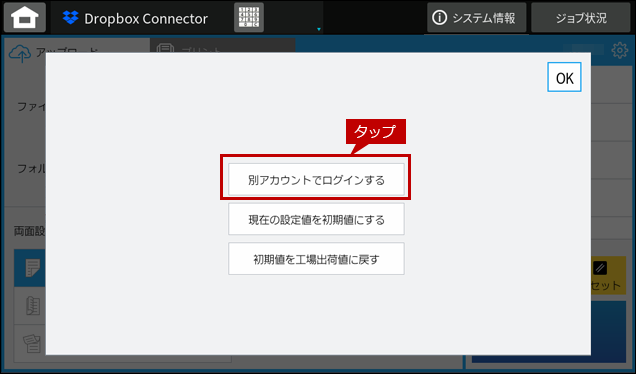636x374 pixels.
Task: Tap 初期値を工場出荷値に戻す
Action: 316,259
